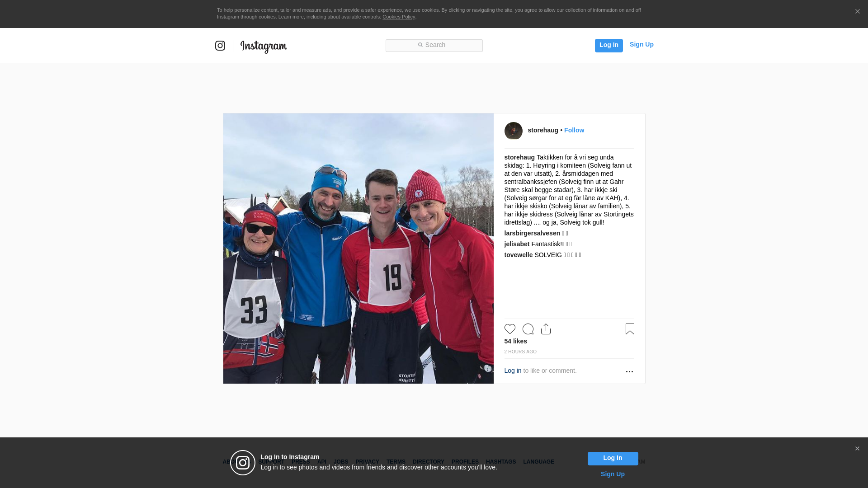Open storehaug's profile avatar

[x=514, y=131]
